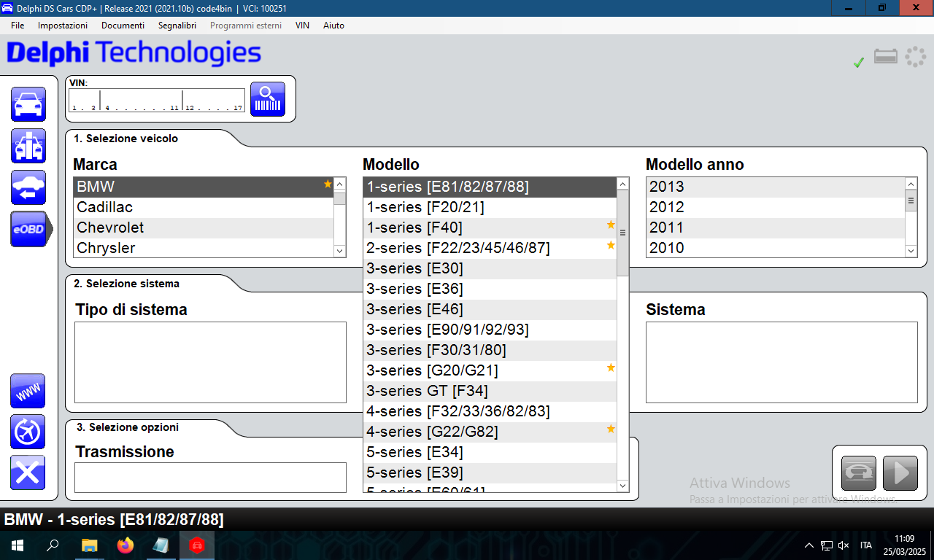Click the VIN barcode search button
The height and width of the screenshot is (560, 934).
pos(268,99)
